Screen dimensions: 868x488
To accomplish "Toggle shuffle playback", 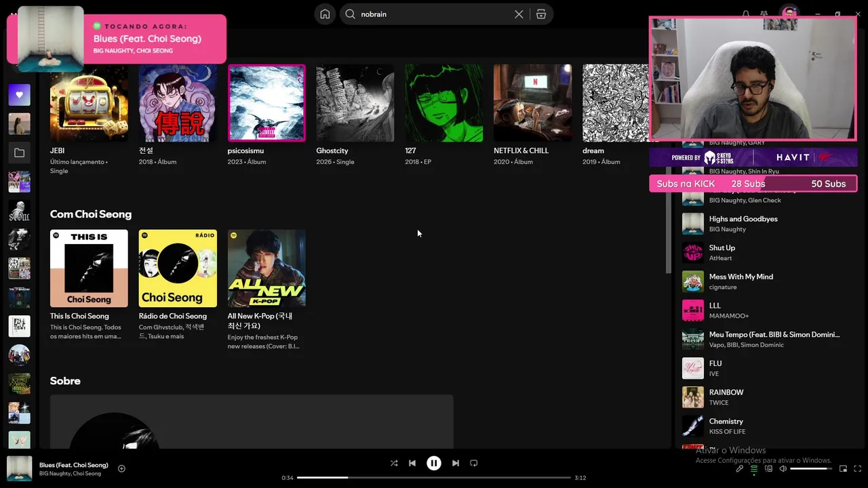I will click(394, 463).
